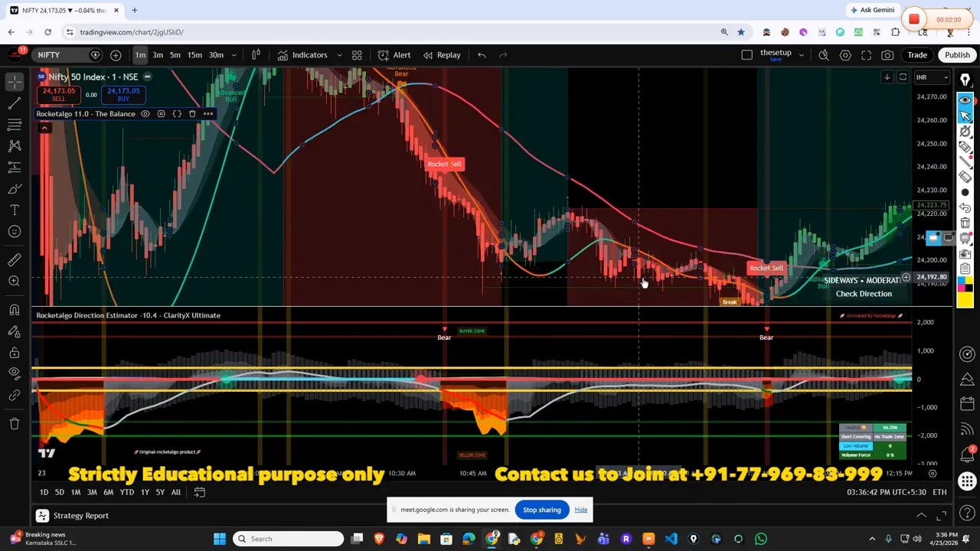Click the add symbol plus icon
The height and width of the screenshot is (551, 980).
click(116, 55)
